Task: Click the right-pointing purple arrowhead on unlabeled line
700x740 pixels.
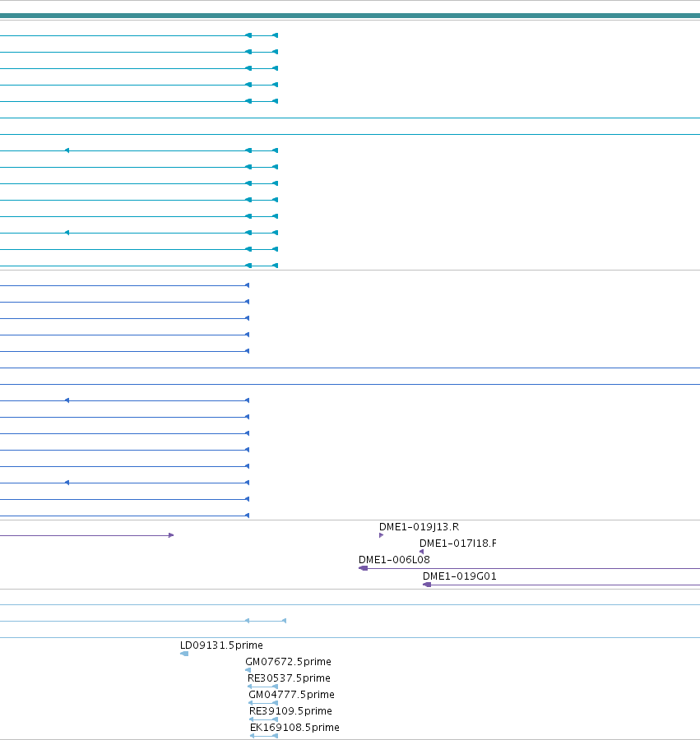Action: point(171,535)
